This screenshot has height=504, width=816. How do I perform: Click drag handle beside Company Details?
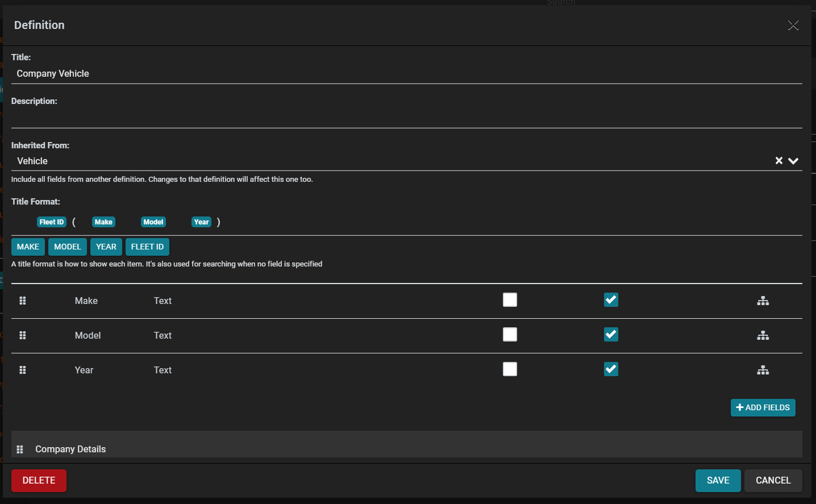point(20,449)
